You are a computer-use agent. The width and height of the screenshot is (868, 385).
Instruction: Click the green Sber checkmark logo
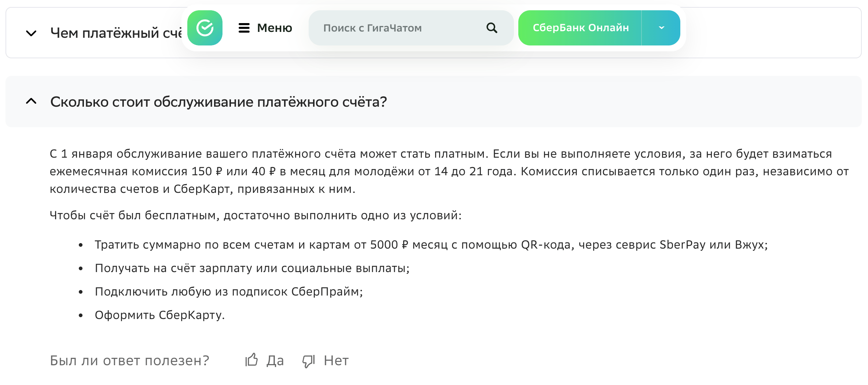[205, 28]
